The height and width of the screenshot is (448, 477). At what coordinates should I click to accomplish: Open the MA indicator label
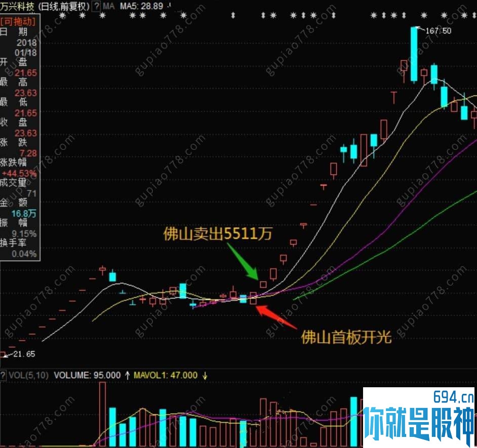point(108,7)
